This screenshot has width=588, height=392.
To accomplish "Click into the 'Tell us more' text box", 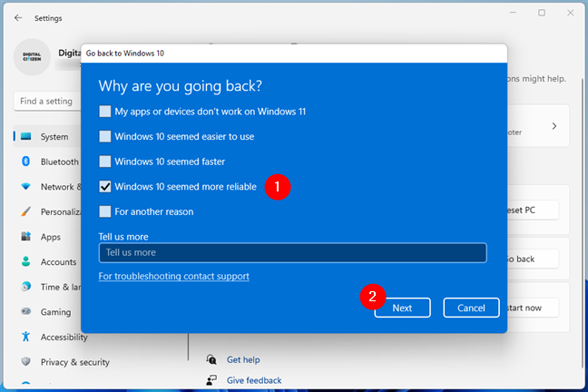I will click(292, 253).
